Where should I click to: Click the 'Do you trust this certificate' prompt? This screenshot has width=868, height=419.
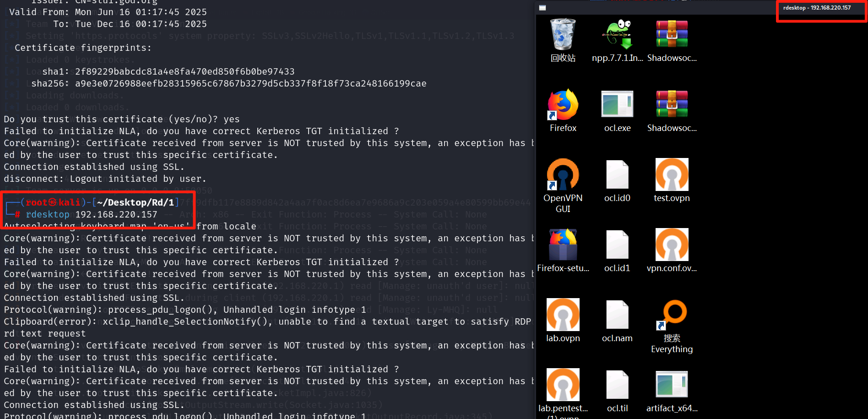tap(122, 120)
